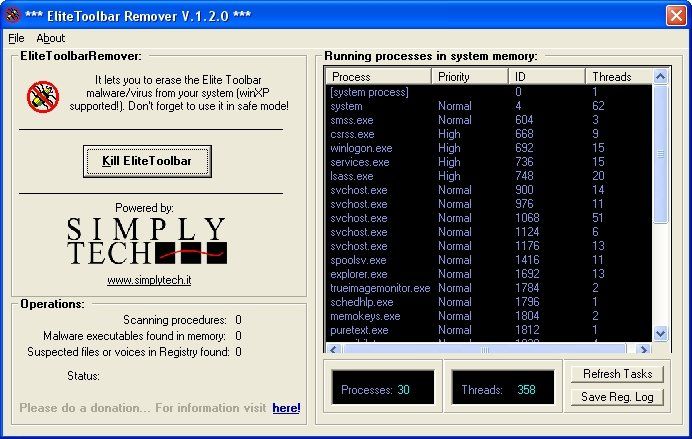Select svchost.exe with ID 1176
Viewport: 692px width, 439px height.
pyautogui.click(x=489, y=246)
